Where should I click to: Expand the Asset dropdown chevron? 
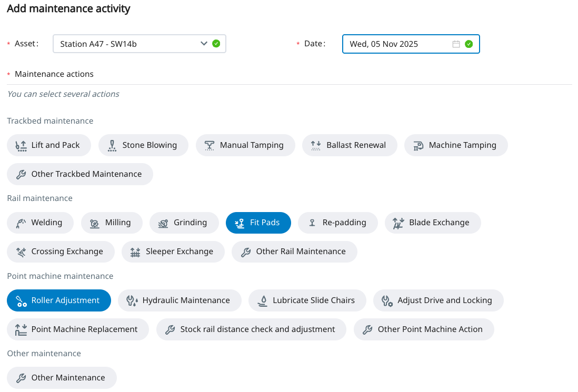point(204,44)
